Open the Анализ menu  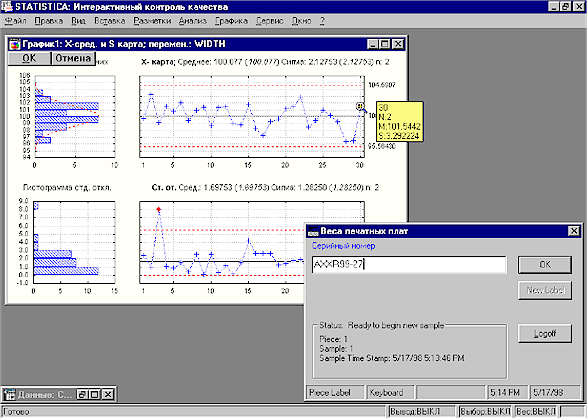tap(192, 21)
